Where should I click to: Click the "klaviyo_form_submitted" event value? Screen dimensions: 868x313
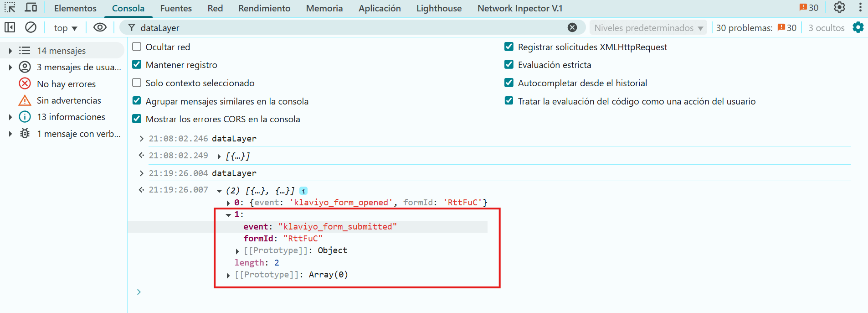pyautogui.click(x=338, y=227)
